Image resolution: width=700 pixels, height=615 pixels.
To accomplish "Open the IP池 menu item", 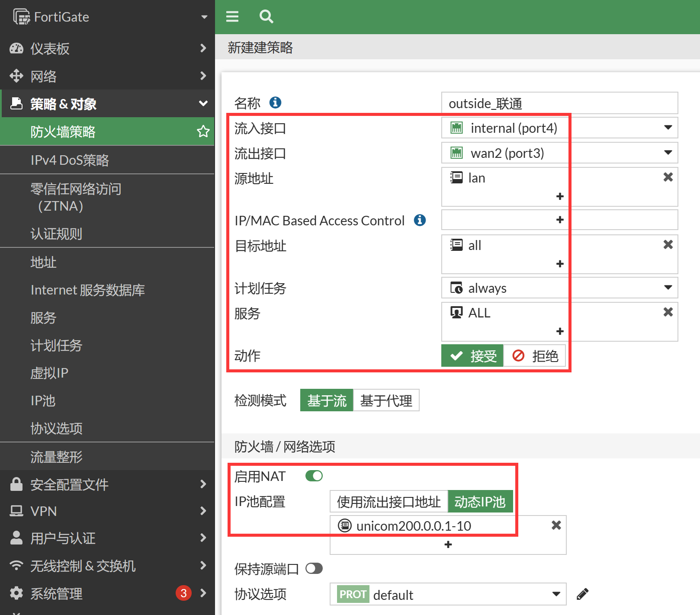I will pos(43,400).
